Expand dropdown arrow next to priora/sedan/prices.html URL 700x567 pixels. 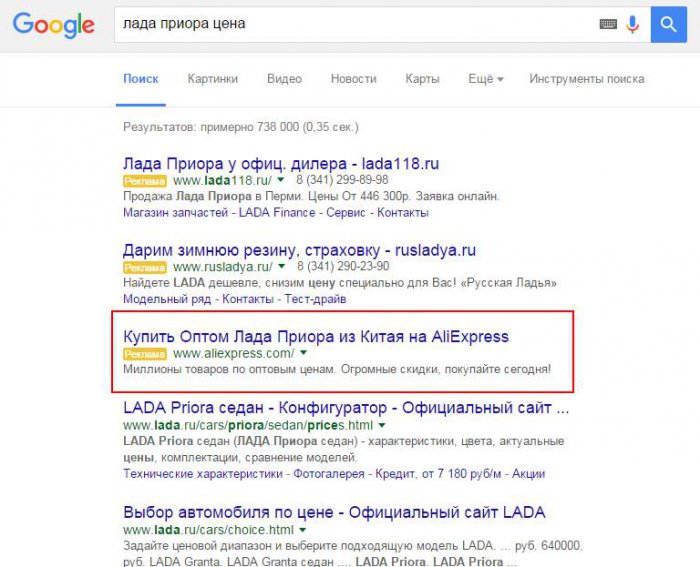[382, 425]
